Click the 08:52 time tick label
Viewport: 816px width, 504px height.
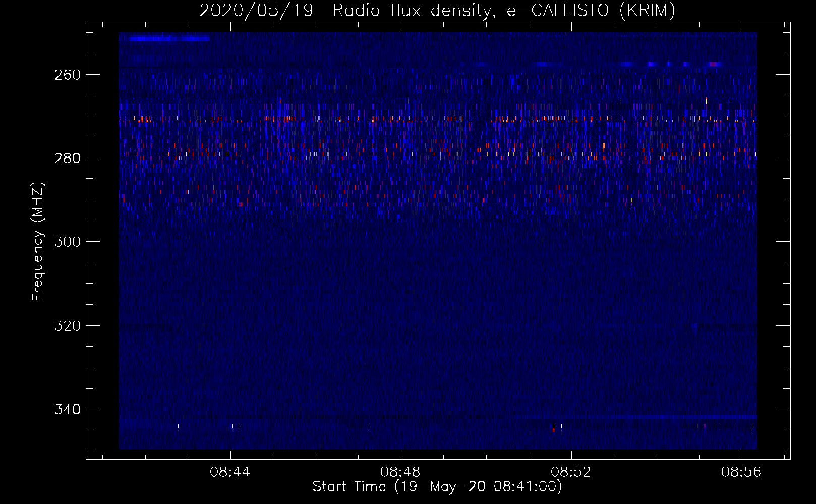click(x=571, y=472)
